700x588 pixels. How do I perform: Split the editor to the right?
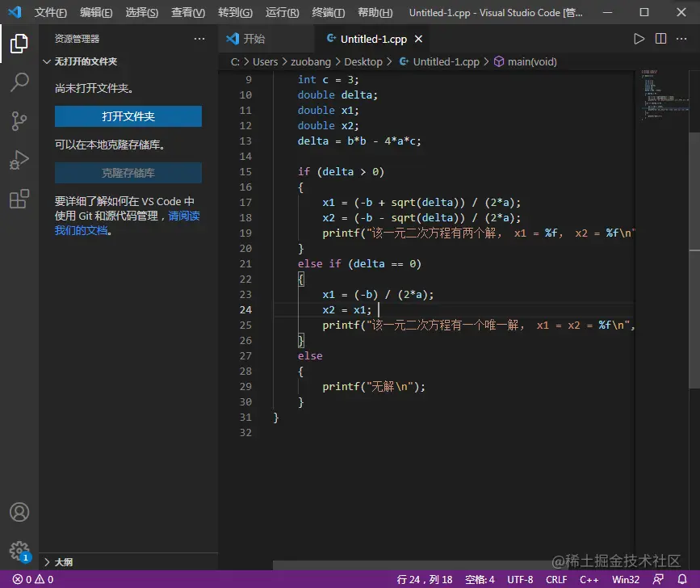click(x=660, y=39)
